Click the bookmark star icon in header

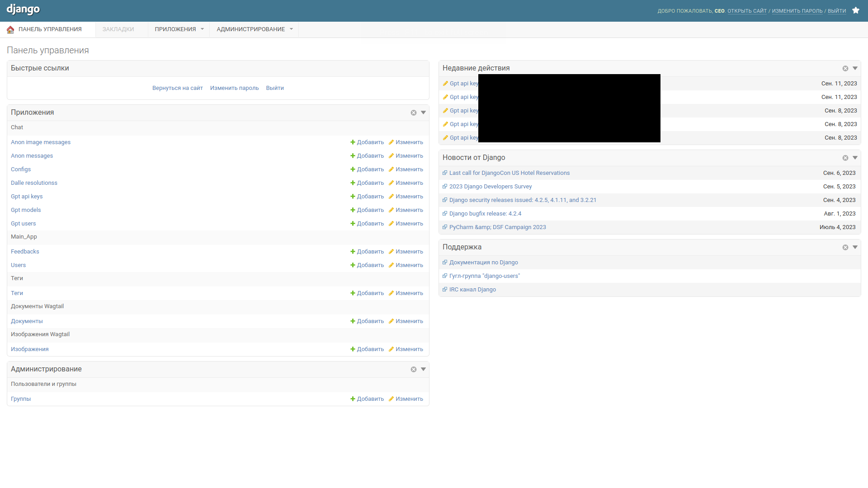point(856,10)
